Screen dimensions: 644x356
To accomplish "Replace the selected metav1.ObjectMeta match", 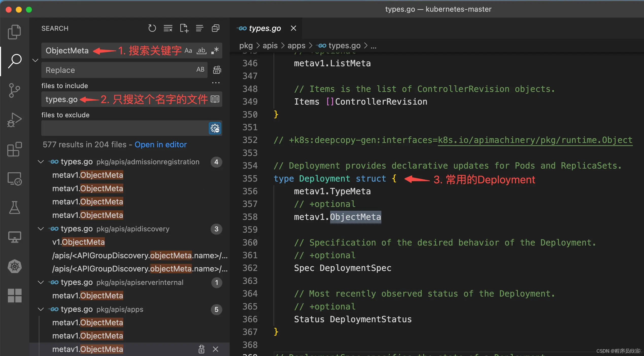I will (201, 349).
